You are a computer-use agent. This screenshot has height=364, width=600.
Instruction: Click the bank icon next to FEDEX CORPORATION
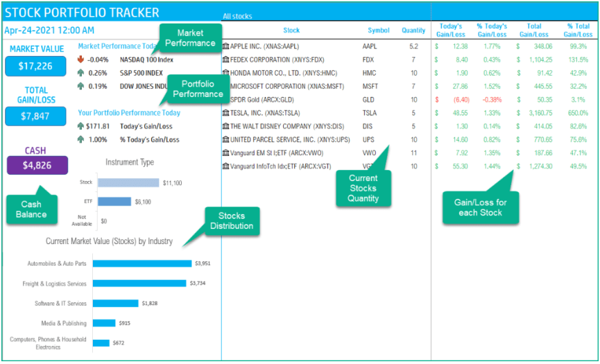tap(225, 60)
